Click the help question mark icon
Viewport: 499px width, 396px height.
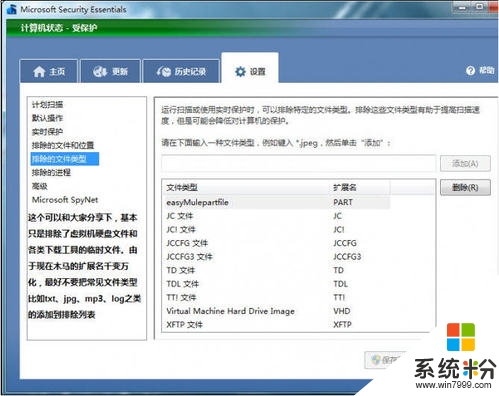pyautogui.click(x=470, y=71)
